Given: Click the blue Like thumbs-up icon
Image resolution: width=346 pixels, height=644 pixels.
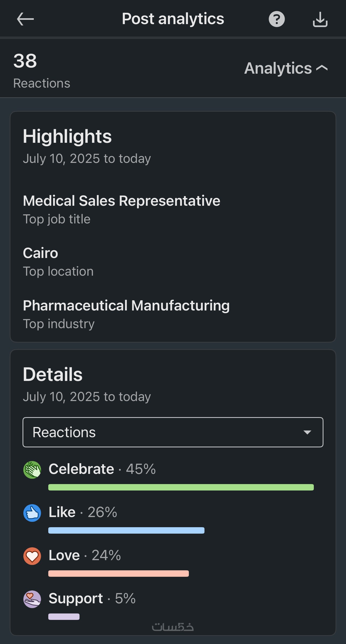Looking at the screenshot, I should point(32,513).
